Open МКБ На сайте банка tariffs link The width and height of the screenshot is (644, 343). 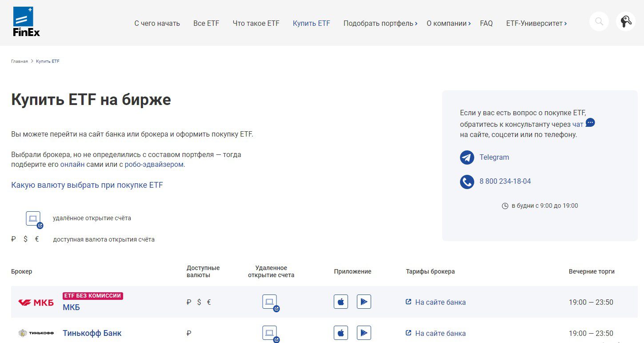(440, 303)
